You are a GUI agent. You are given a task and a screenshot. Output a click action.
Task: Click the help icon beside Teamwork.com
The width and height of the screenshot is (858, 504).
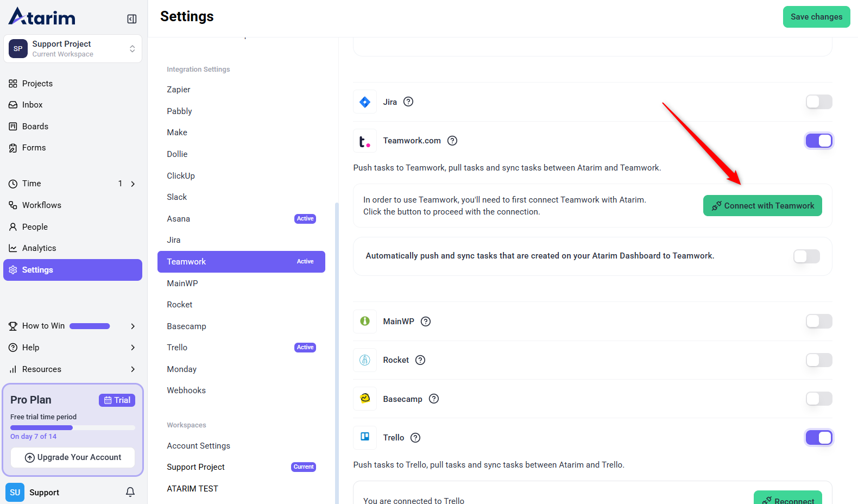click(452, 141)
